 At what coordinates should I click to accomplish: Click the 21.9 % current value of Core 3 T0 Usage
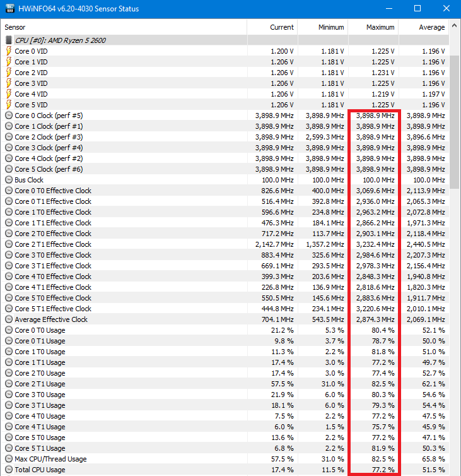(283, 395)
